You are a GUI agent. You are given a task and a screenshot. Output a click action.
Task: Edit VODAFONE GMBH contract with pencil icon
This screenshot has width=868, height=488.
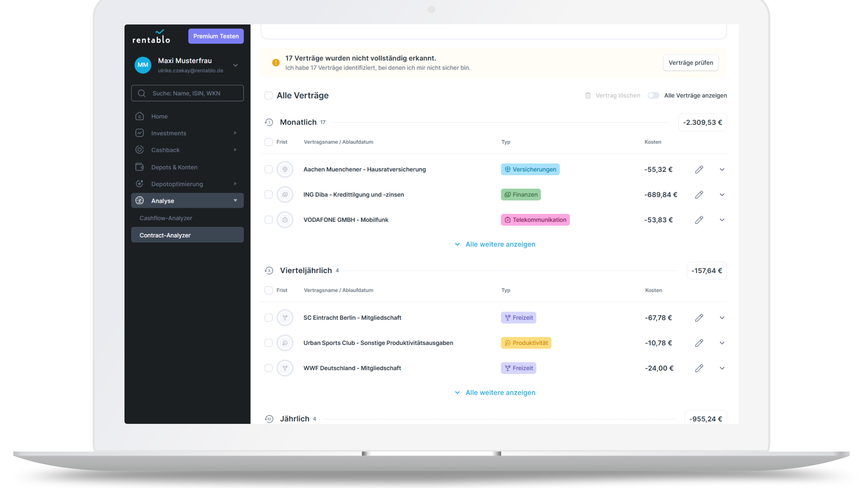(699, 220)
